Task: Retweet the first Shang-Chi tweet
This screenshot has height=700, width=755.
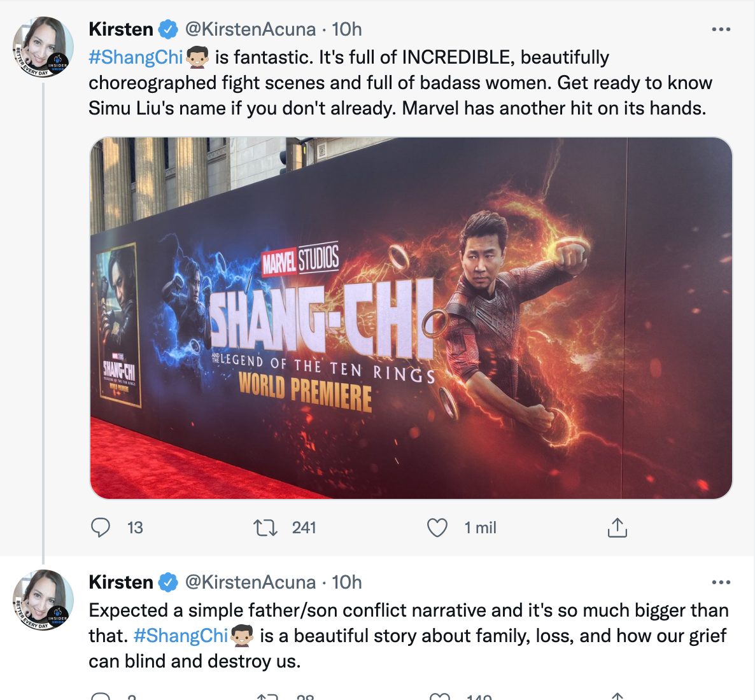Action: (x=265, y=528)
